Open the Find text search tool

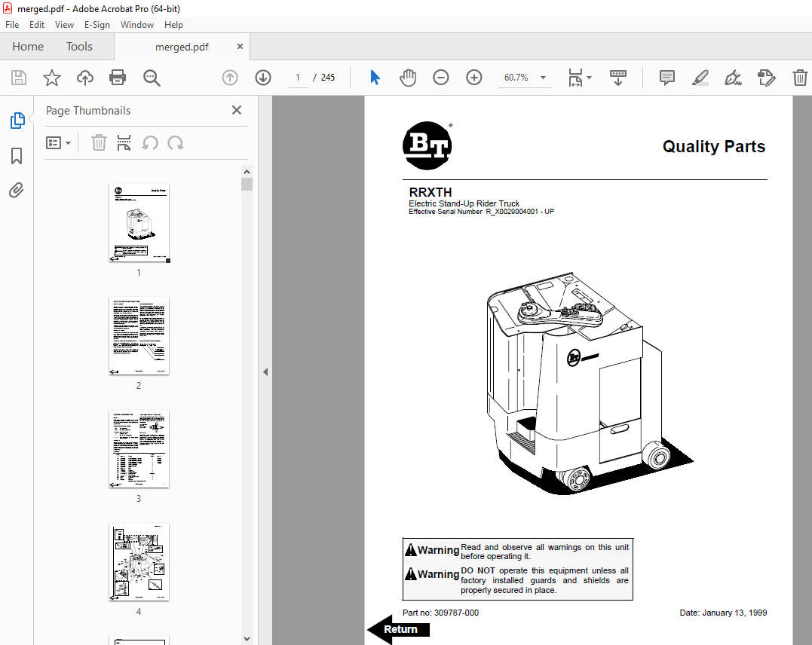coord(152,78)
